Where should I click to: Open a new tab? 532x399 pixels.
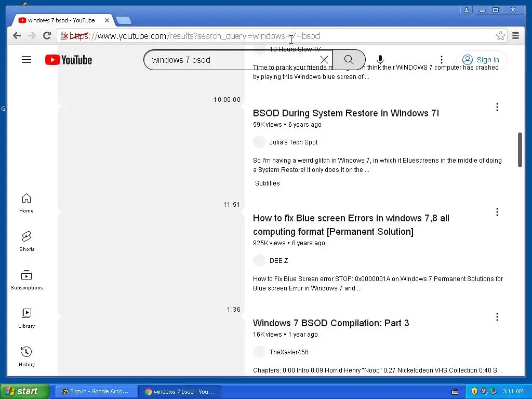pos(124,21)
